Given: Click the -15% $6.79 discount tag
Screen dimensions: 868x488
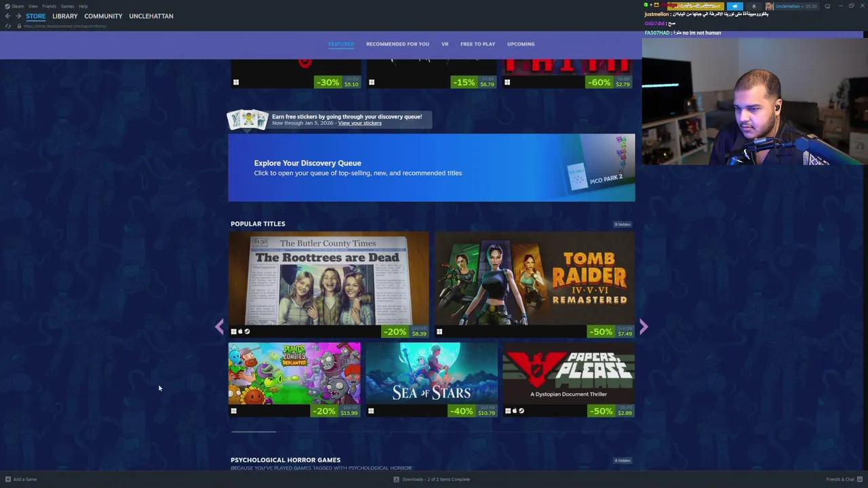Looking at the screenshot, I should pos(474,82).
